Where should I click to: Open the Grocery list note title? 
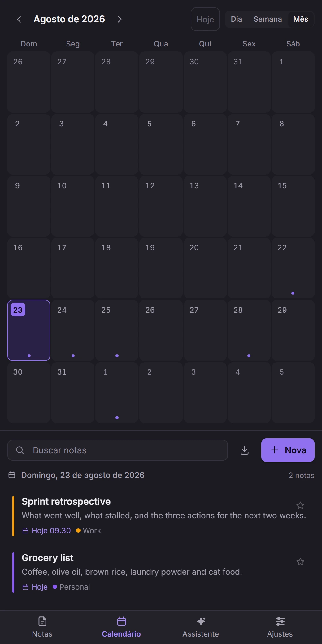(x=47, y=558)
